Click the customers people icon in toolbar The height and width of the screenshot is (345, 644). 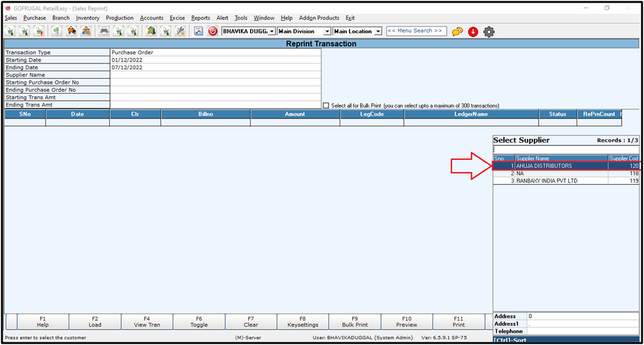tap(86, 31)
